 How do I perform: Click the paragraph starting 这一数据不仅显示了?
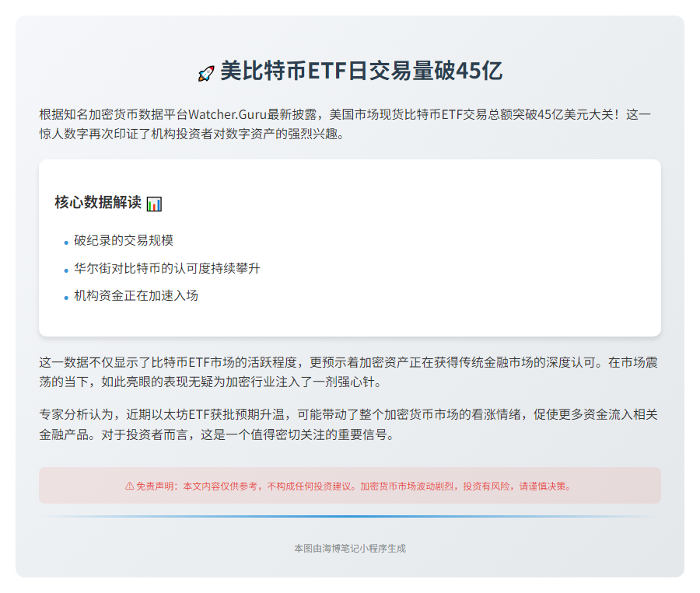348,372
